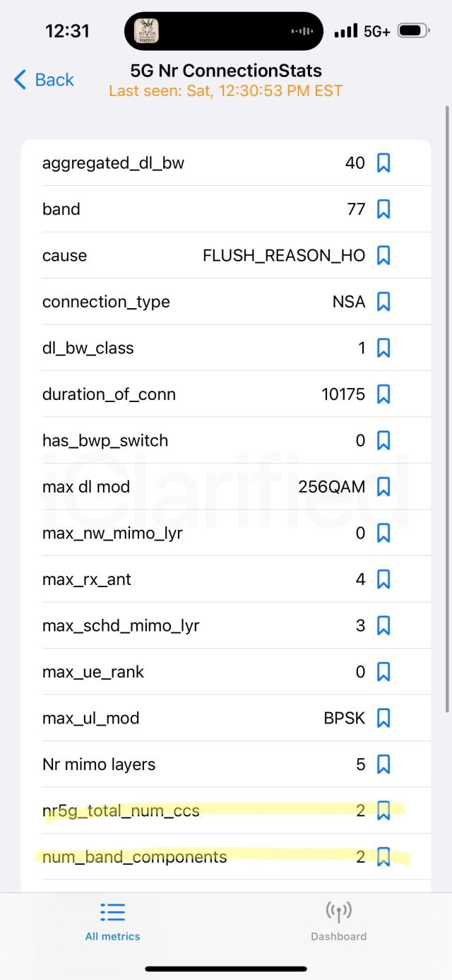Click the vertical scrollbar on right edge
452x980 pixels.
447,410
